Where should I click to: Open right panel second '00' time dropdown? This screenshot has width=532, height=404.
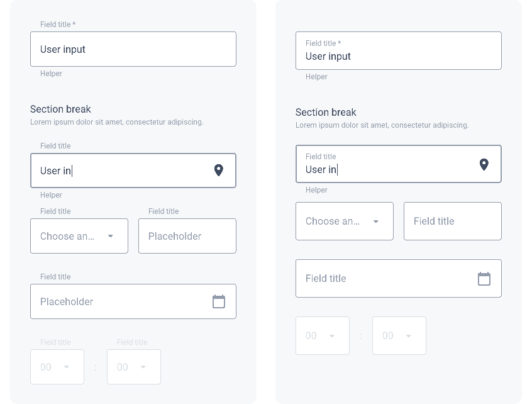(399, 335)
